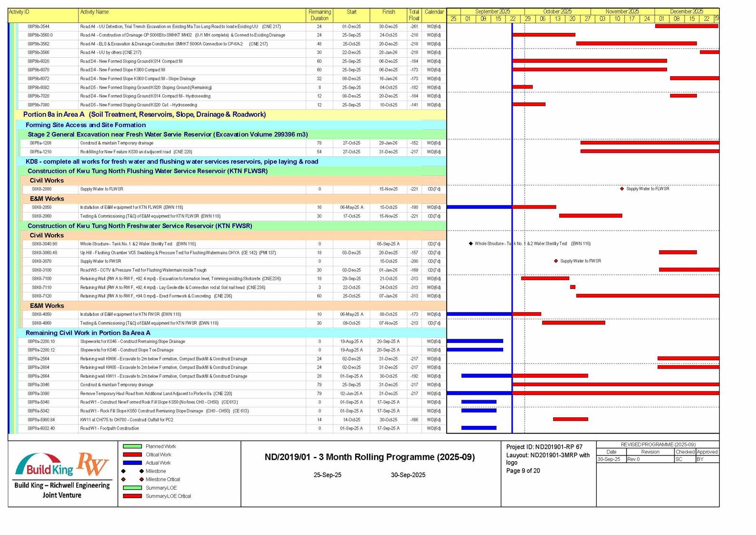Viewport: 756px width, 535px height.
Task: Select the Supply Water to FLWSR milestone diamond
Action: tap(622, 189)
